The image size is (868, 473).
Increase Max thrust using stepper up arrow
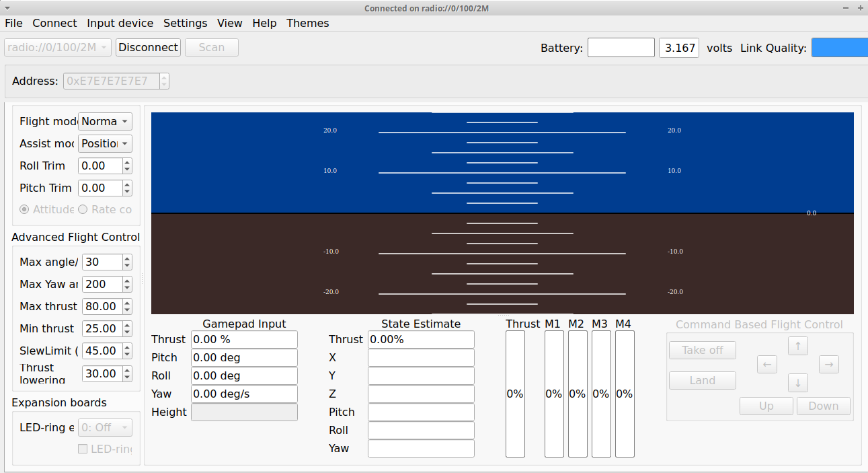[127, 303]
